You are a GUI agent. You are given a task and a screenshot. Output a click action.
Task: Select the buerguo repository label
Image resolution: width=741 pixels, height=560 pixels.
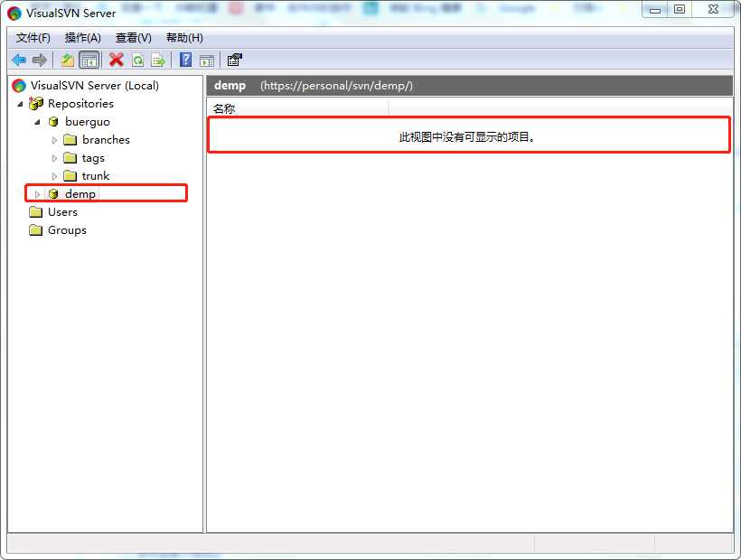tap(88, 122)
